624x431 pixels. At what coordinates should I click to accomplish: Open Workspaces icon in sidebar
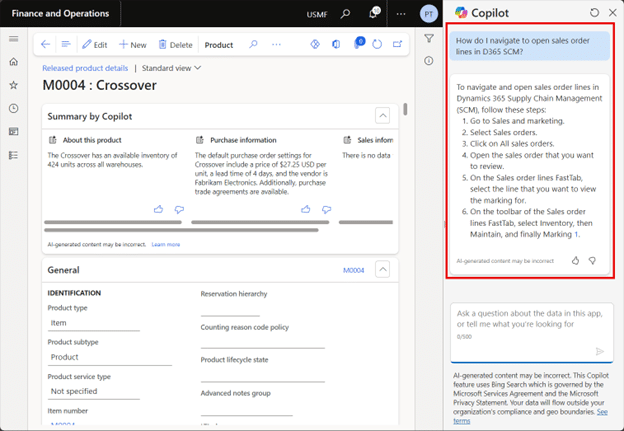14,132
